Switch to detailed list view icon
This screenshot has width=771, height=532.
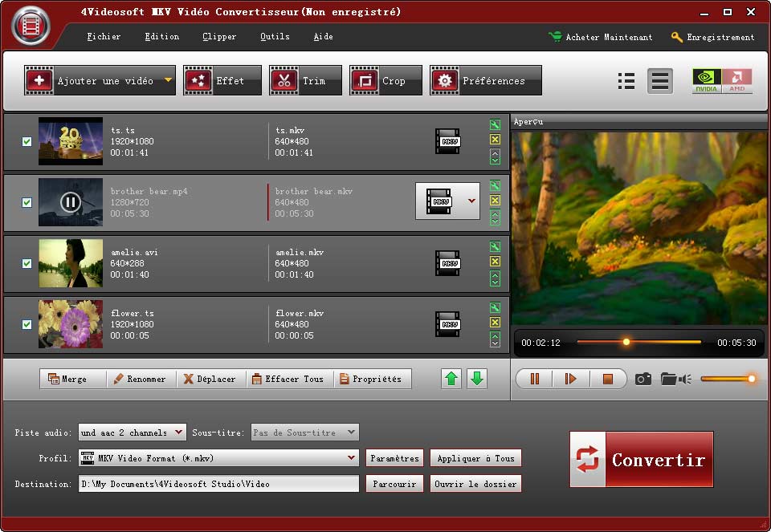tap(626, 81)
